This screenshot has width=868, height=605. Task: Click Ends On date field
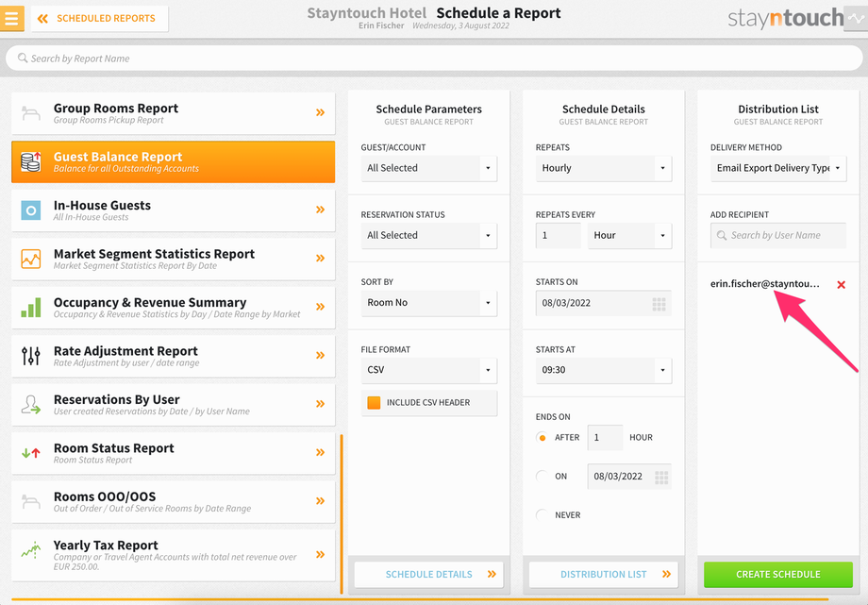click(629, 477)
